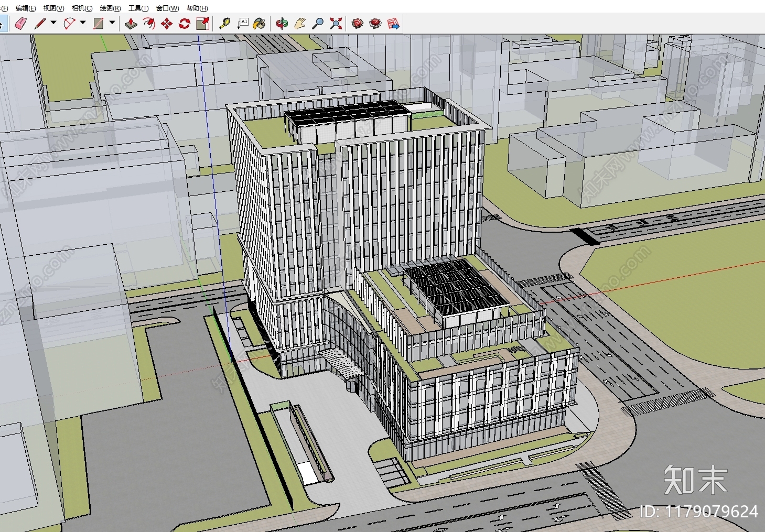Select the Push/Pull tool

coord(131,24)
